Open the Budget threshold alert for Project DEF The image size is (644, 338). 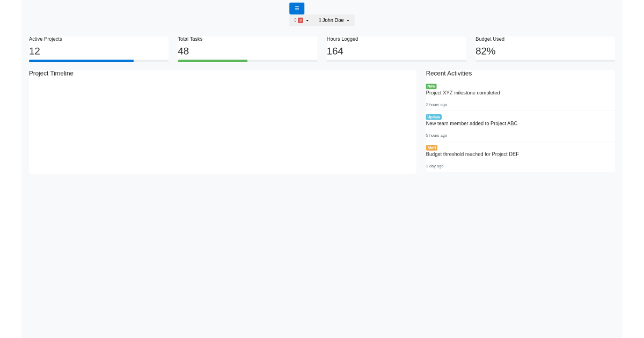coord(472,154)
